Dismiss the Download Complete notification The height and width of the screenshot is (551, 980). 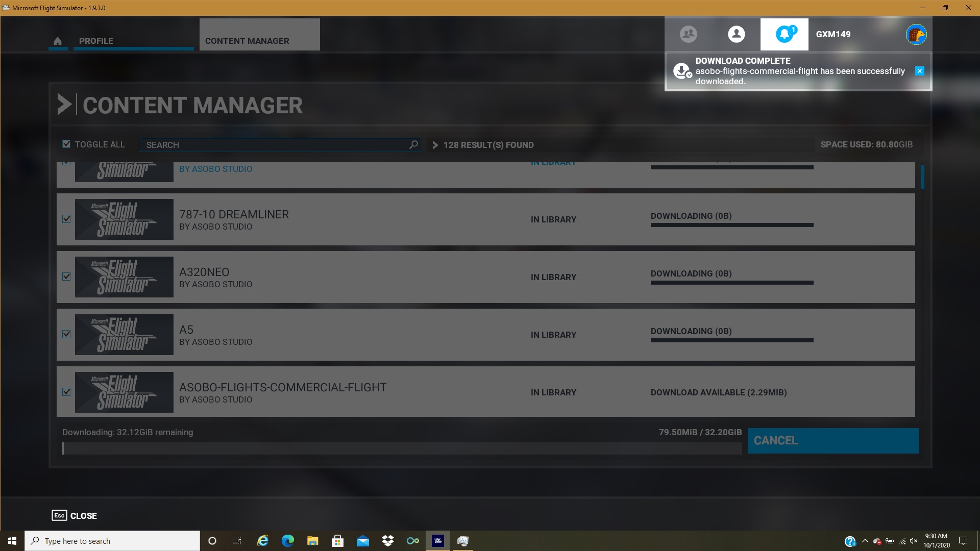(920, 71)
